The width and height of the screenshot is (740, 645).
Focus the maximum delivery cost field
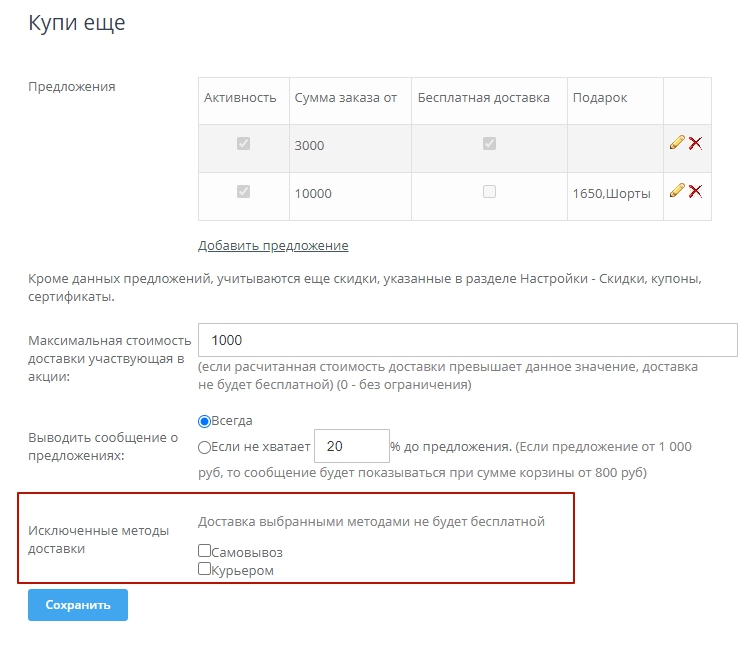[468, 340]
